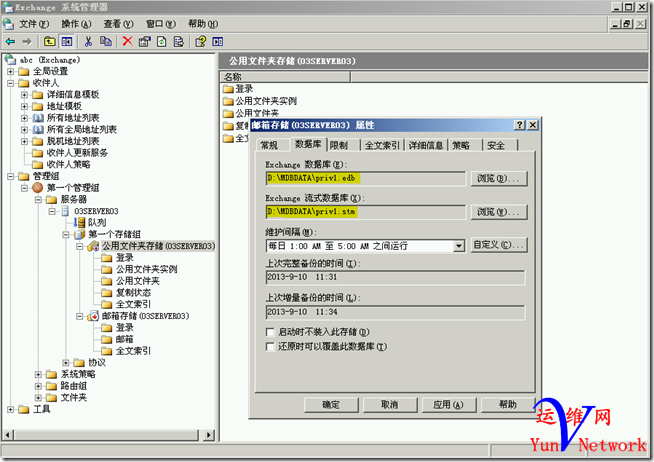Image resolution: width=654 pixels, height=462 pixels.
Task: Open the 文件(F) menu
Action: point(34,24)
